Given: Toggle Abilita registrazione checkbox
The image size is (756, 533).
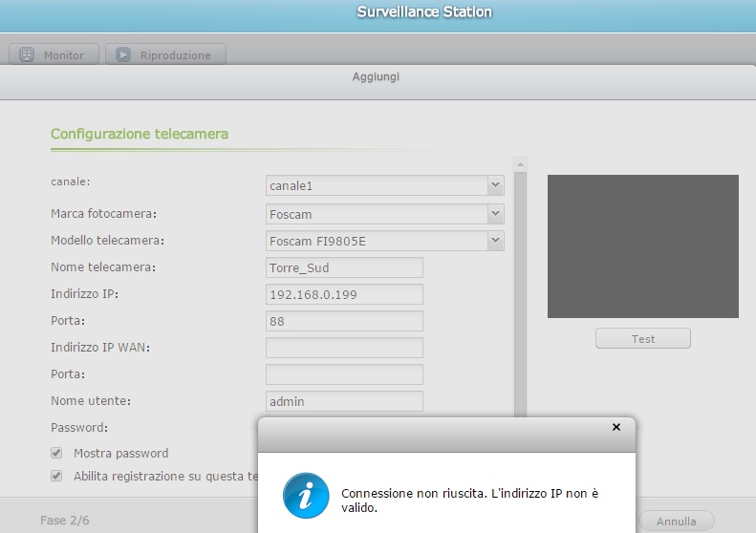Looking at the screenshot, I should [x=57, y=476].
